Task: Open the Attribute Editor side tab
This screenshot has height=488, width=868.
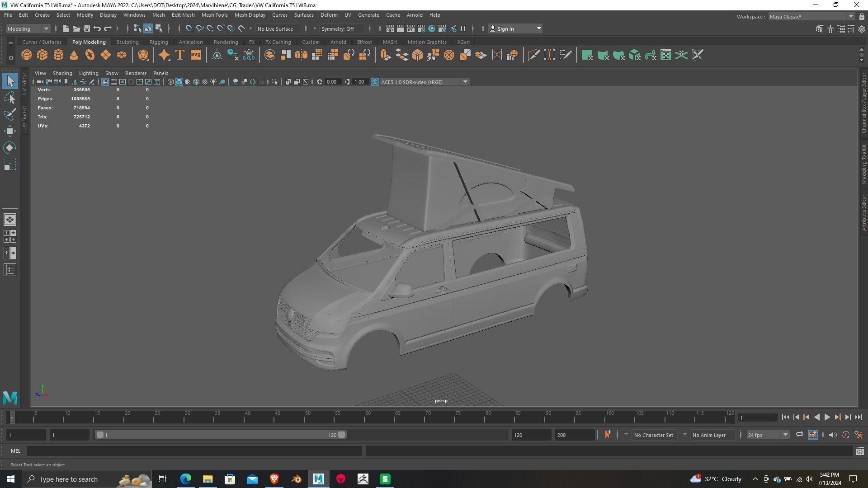Action: (863, 212)
